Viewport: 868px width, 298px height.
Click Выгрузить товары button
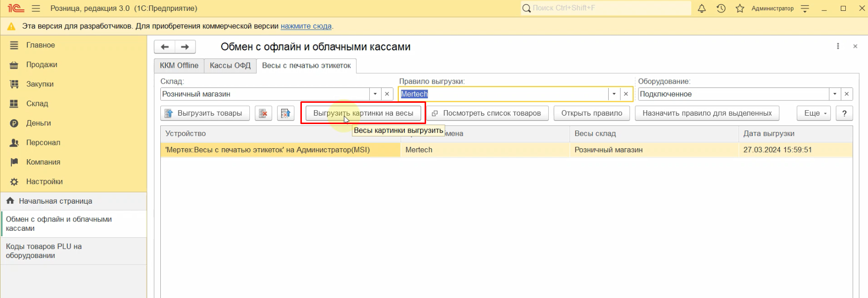click(203, 113)
